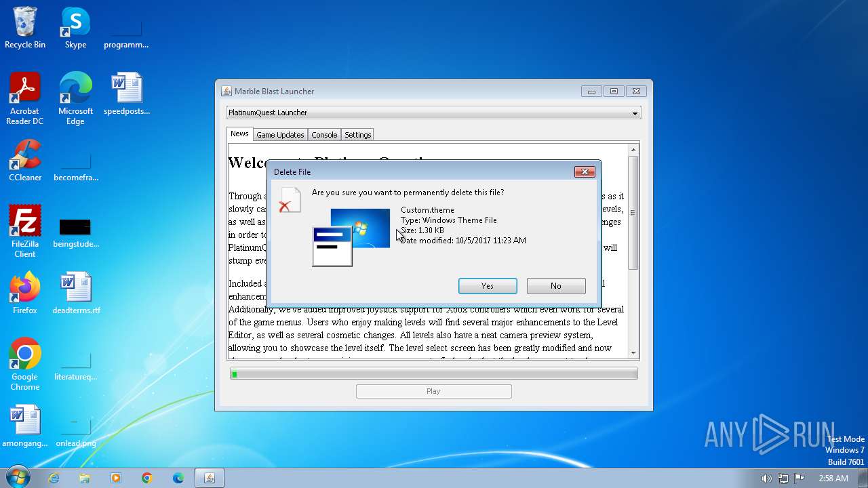Click the Java launcher taskbar button

210,478
